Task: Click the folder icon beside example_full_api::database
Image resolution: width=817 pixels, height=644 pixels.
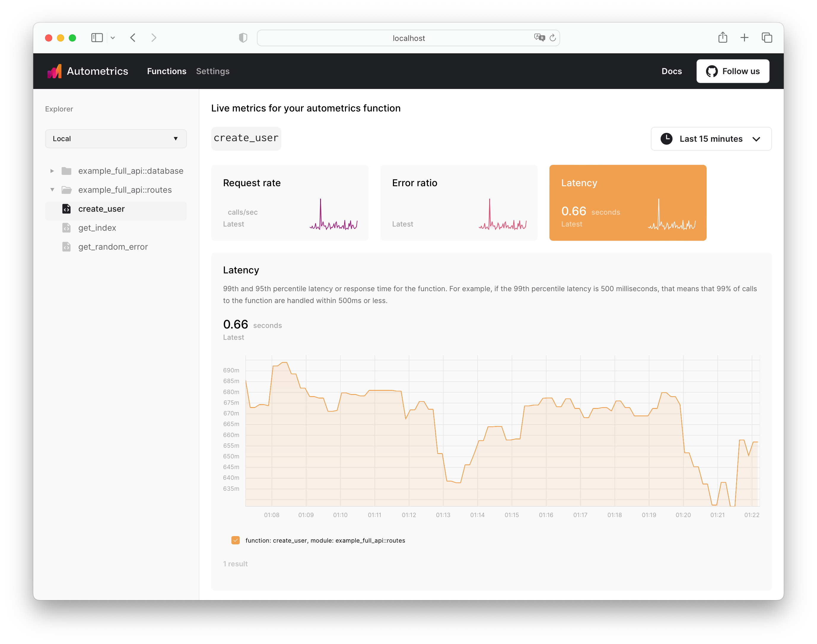Action: (x=67, y=171)
